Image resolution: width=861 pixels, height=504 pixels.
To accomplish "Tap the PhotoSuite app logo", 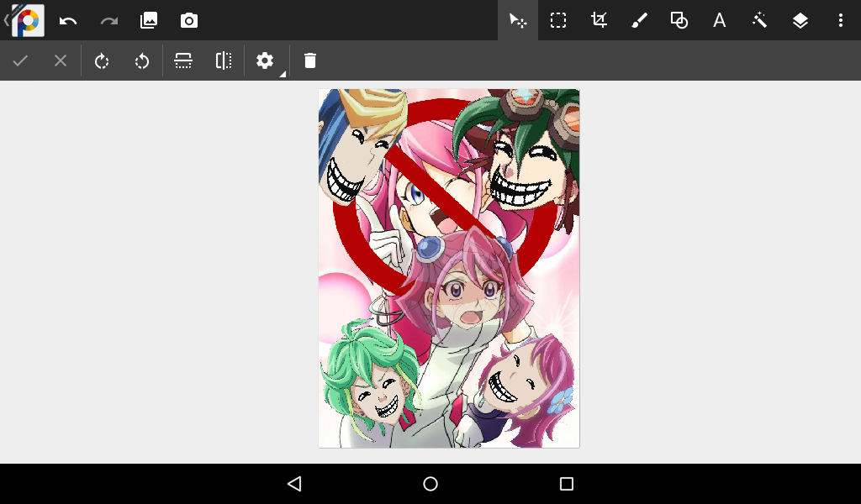I will 28,20.
